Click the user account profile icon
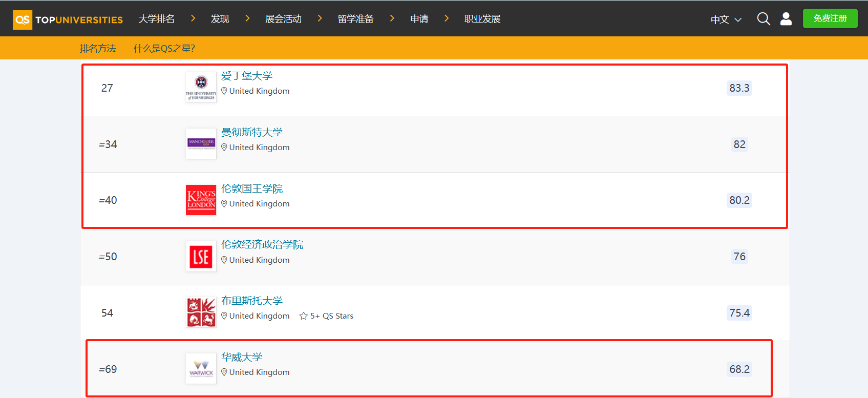 (786, 19)
